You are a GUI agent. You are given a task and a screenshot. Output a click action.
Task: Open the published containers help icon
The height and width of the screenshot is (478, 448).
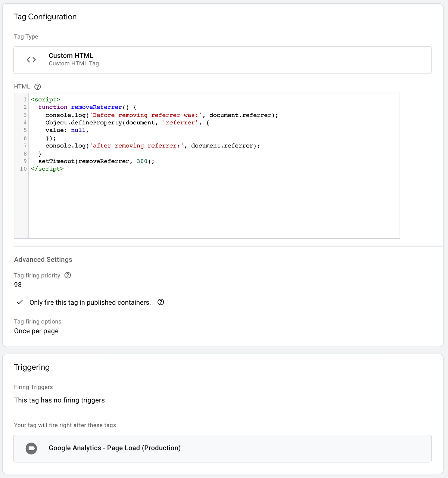coord(161,302)
